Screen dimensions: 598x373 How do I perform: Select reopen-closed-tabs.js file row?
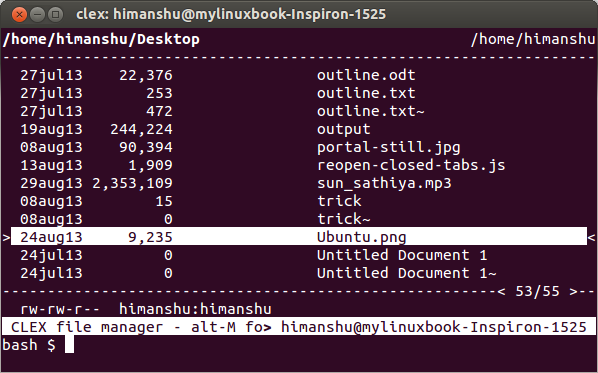[x=299, y=165]
